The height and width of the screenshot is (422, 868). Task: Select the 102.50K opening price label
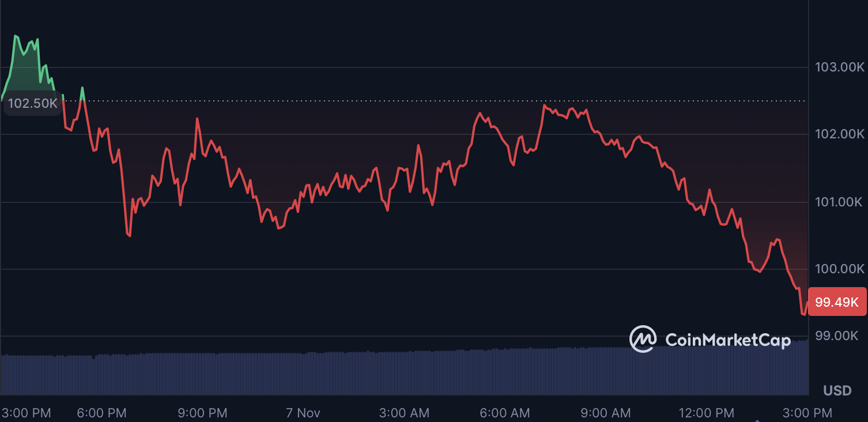(x=33, y=104)
